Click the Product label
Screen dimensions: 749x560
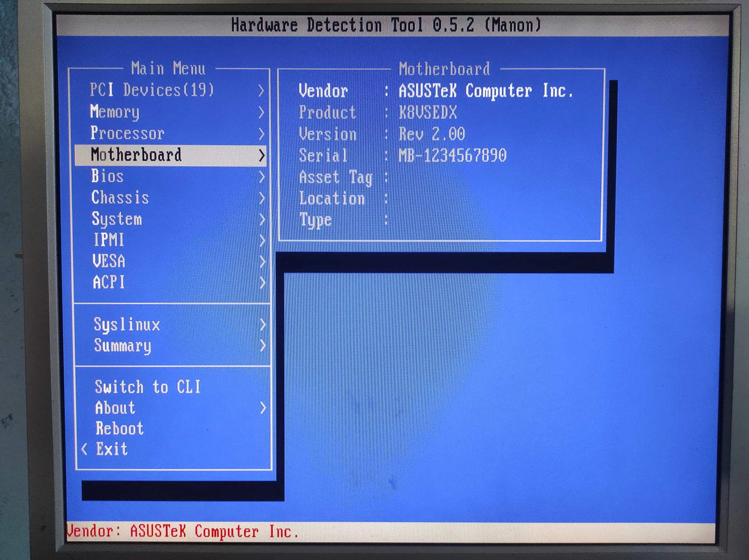click(x=327, y=112)
